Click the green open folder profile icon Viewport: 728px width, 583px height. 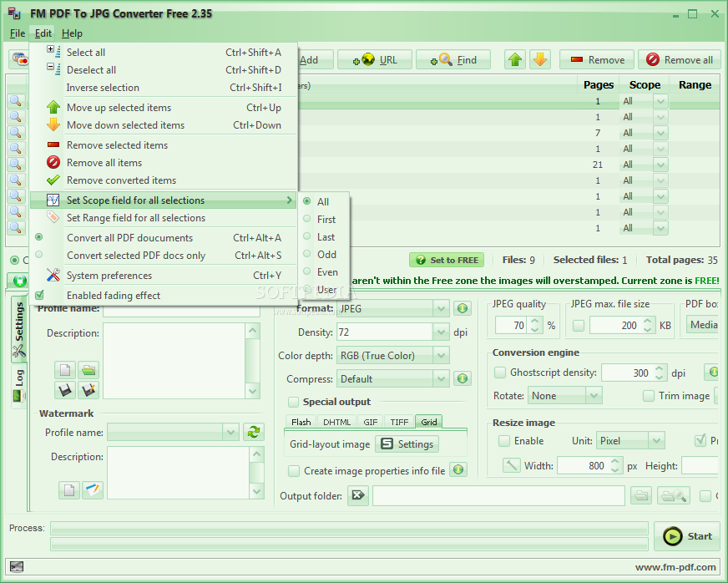(88, 370)
